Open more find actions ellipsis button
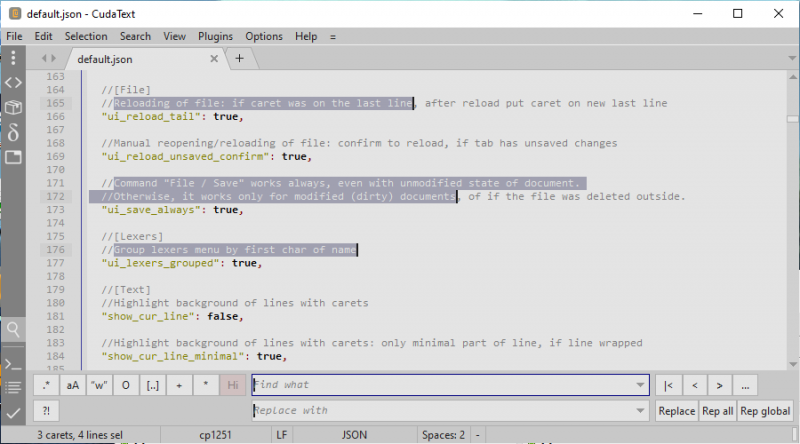Screen dimensions: 800x444 (x=745, y=385)
